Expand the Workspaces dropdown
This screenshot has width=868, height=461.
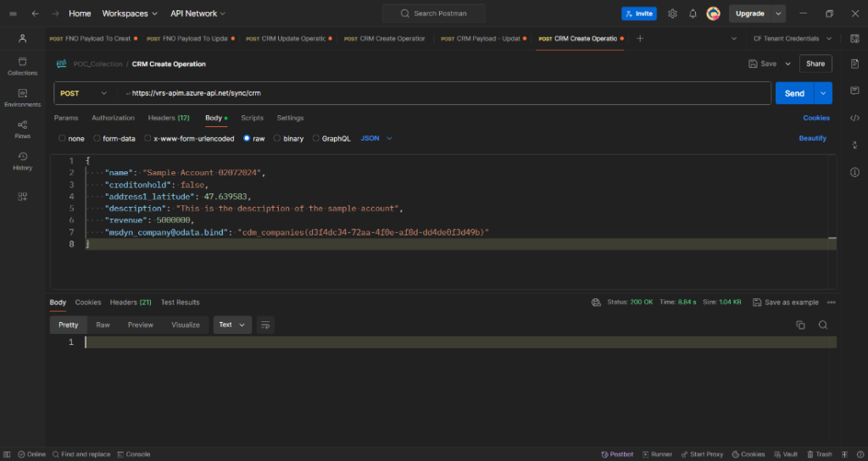(x=130, y=14)
